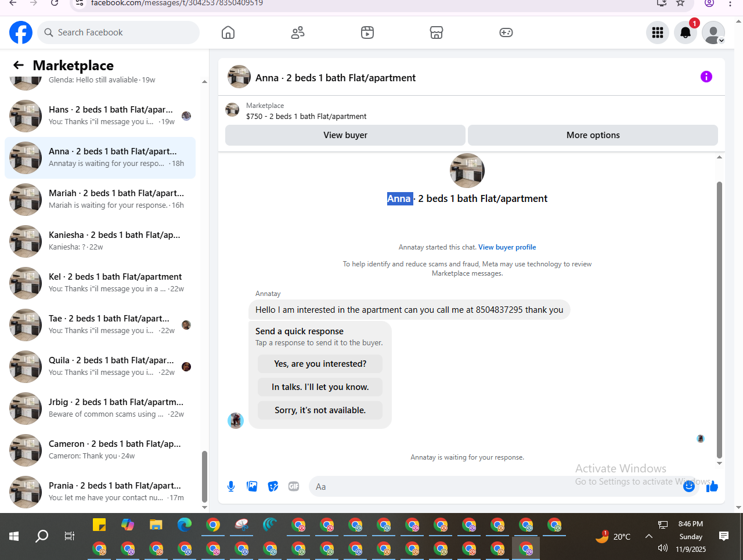This screenshot has width=743, height=560.
Task: Bookmark this page with the star icon
Action: point(680,3)
